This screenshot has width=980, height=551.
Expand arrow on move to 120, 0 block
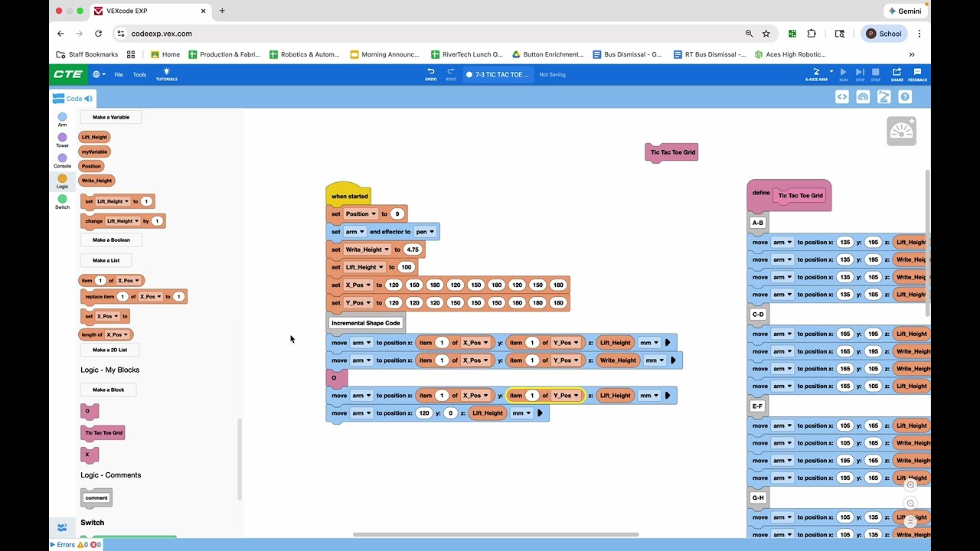(x=540, y=413)
